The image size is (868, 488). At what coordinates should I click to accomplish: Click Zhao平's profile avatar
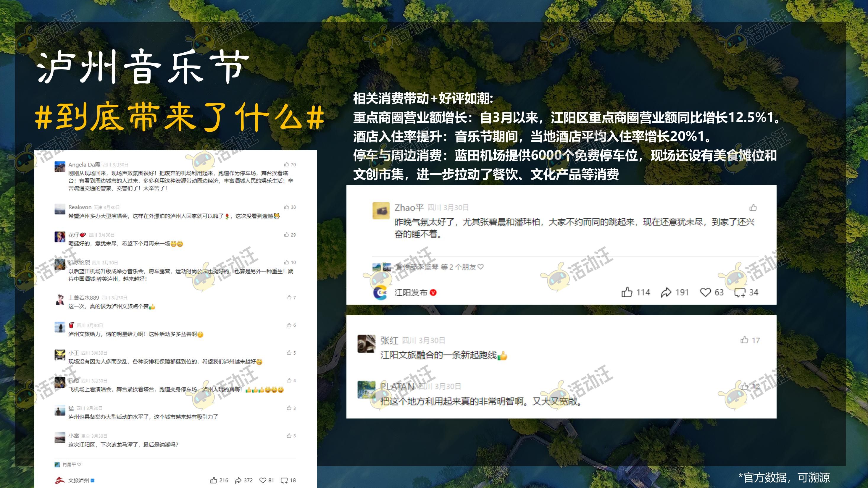tap(381, 211)
